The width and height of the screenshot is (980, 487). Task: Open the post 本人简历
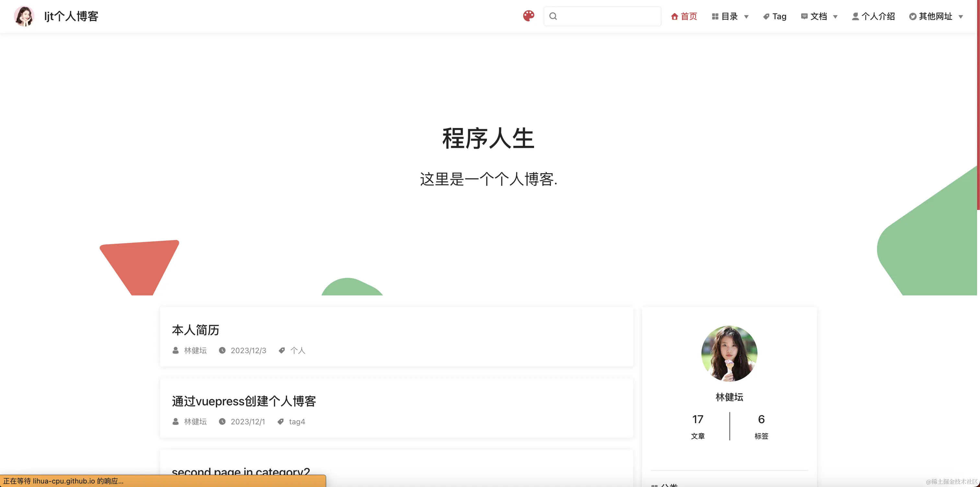(195, 330)
